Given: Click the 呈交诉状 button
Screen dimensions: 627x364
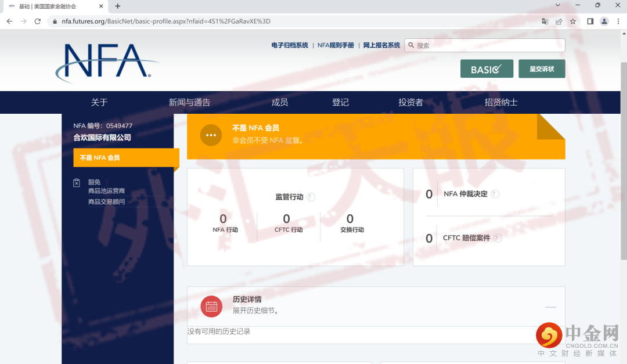Looking at the screenshot, I should point(541,69).
